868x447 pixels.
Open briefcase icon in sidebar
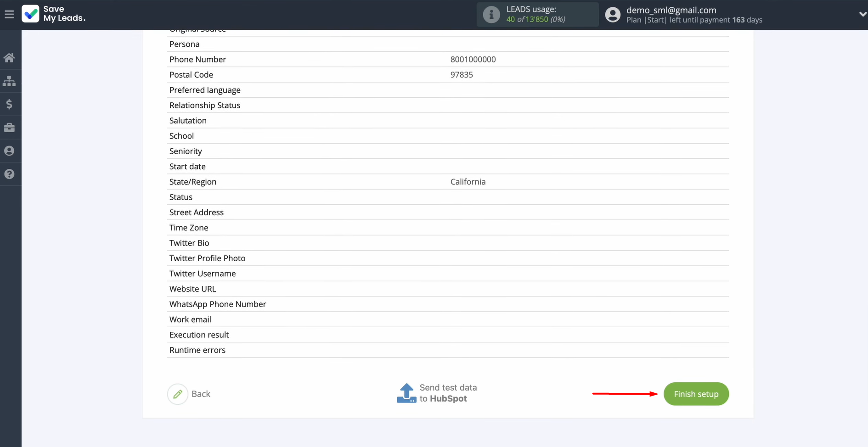coord(9,128)
